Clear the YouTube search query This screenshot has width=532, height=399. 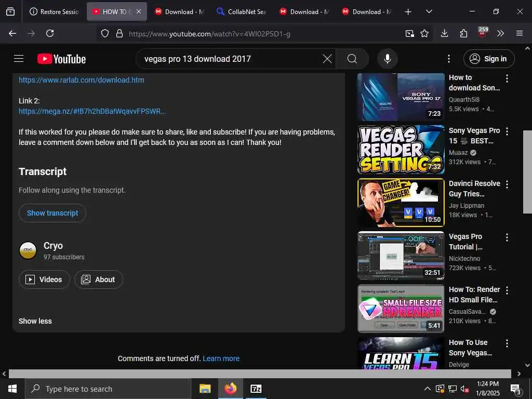[x=327, y=59]
